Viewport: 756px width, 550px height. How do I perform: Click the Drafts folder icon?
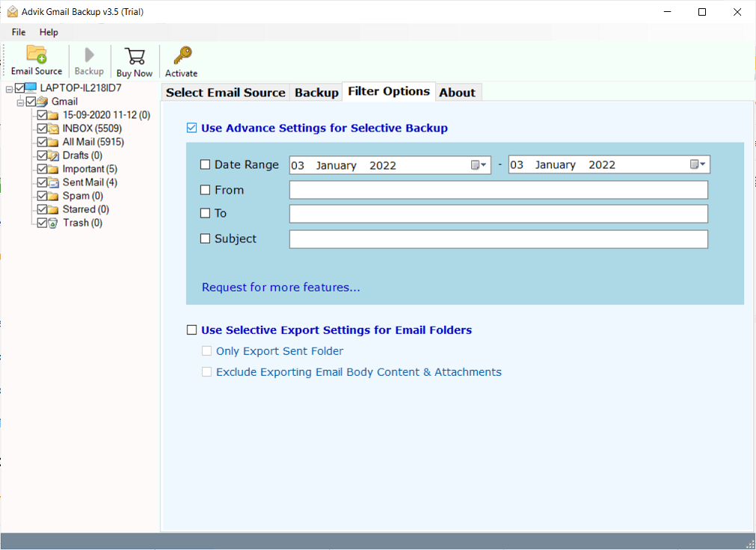coord(54,155)
